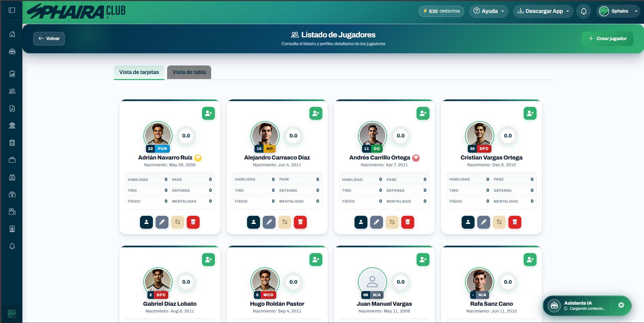Expand the Sphaira account menu

tap(618, 11)
